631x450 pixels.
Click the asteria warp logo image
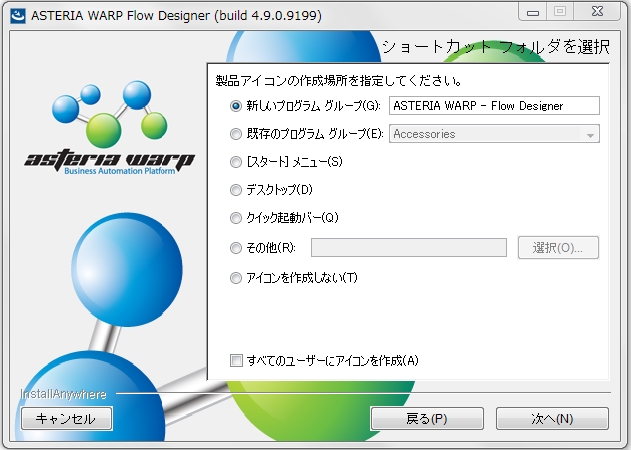point(109,128)
